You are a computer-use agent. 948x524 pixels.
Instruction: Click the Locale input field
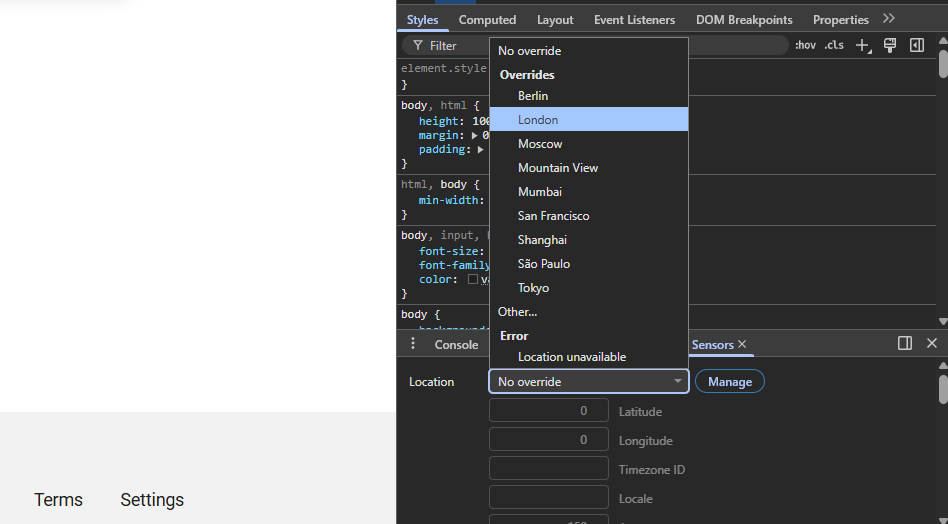pos(549,497)
